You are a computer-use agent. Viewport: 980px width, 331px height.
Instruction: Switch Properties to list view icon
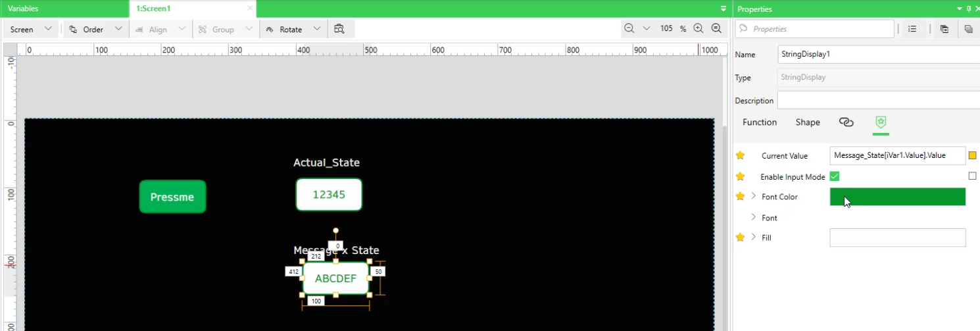pos(912,29)
